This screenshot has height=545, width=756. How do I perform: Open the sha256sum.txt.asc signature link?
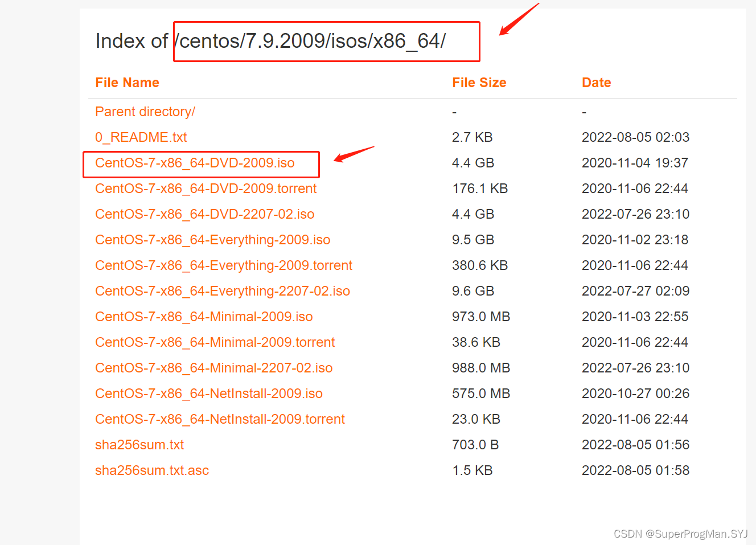tap(152, 470)
